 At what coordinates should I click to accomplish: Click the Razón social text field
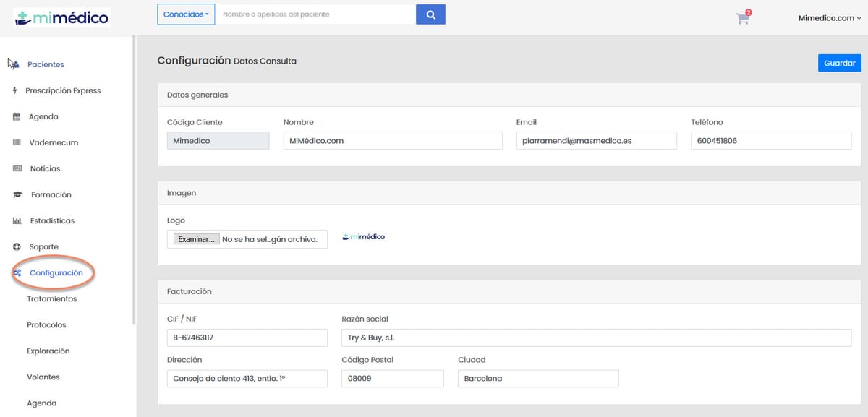coord(595,338)
